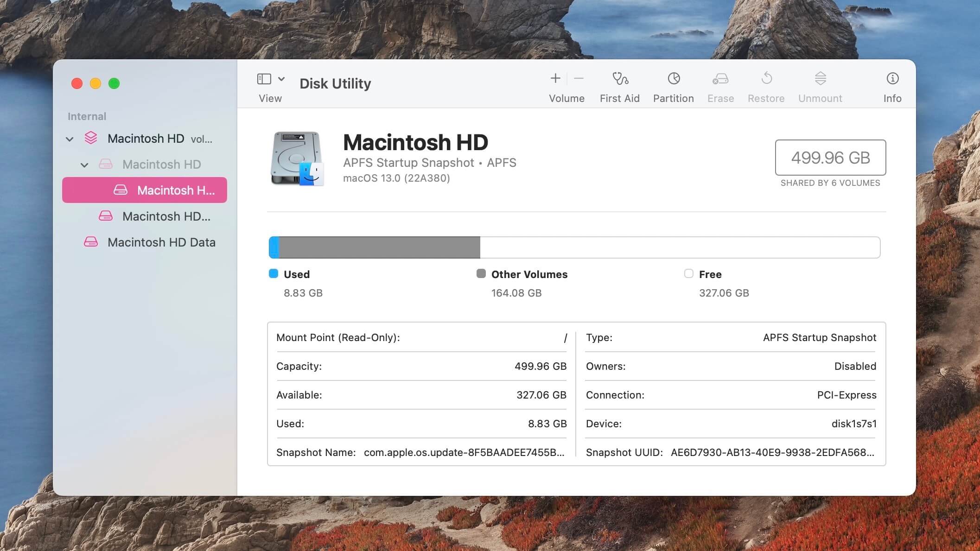Click the Restore arrow icon
This screenshot has width=980, height=551.
[766, 78]
